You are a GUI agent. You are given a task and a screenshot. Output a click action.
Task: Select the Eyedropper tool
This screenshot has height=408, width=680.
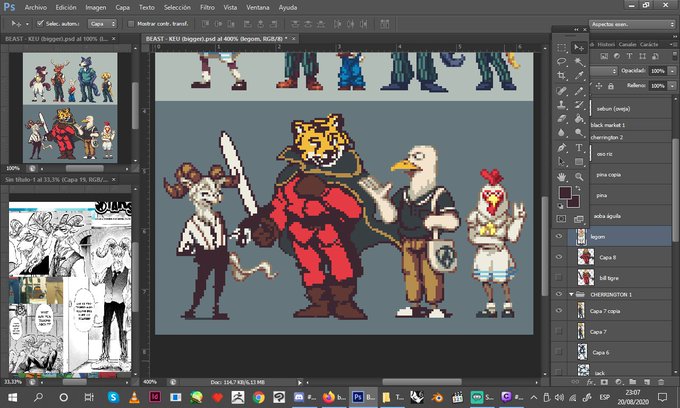579,75
